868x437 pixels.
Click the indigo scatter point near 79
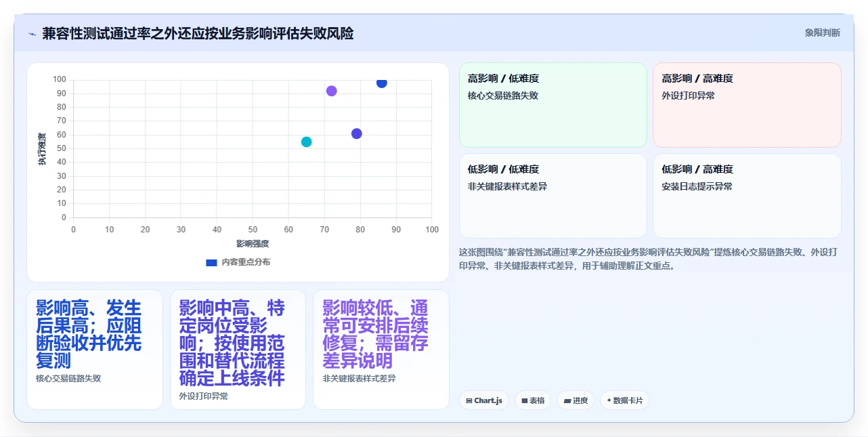[x=357, y=133]
